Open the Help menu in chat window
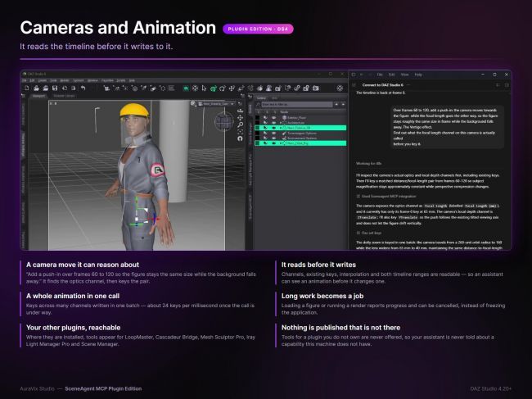532x399 pixels. point(418,75)
